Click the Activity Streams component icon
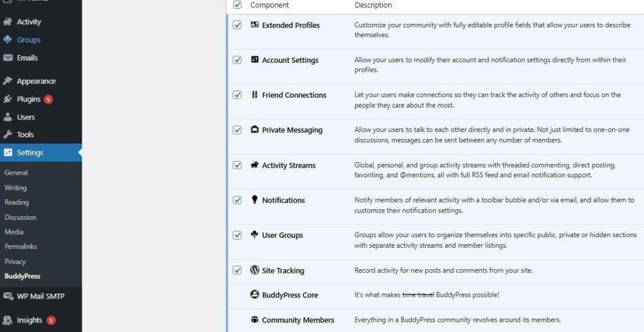This screenshot has height=332, width=644. tap(255, 165)
